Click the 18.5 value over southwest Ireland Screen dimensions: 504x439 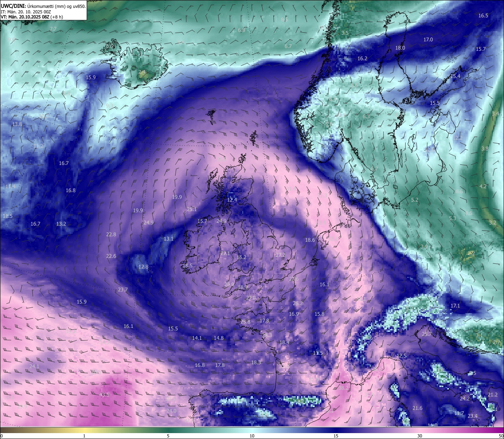click(187, 266)
